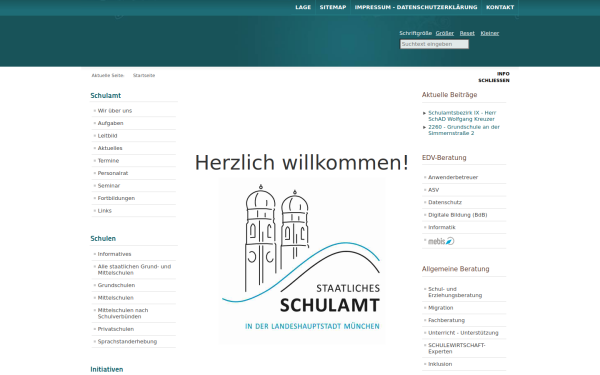Open Schul- und Erziehungsberatung

tap(455, 292)
